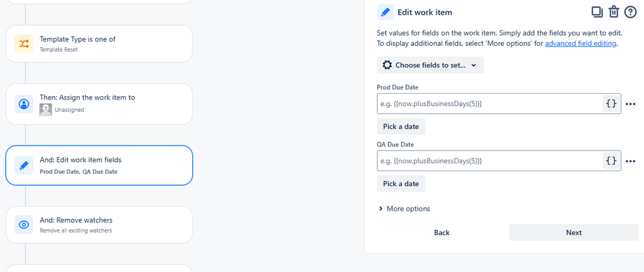Click the QA Due Date field label
Viewport: 644px width, 272px height.
[x=395, y=145]
